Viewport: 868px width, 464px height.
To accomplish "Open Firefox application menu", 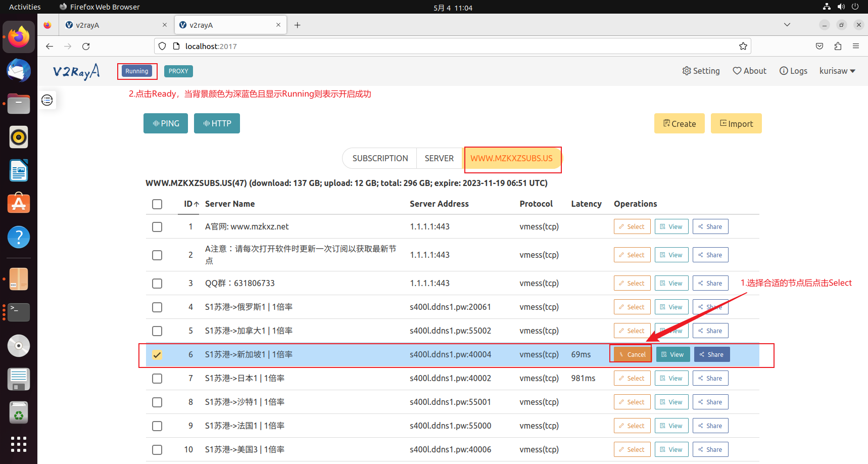I will coord(856,47).
